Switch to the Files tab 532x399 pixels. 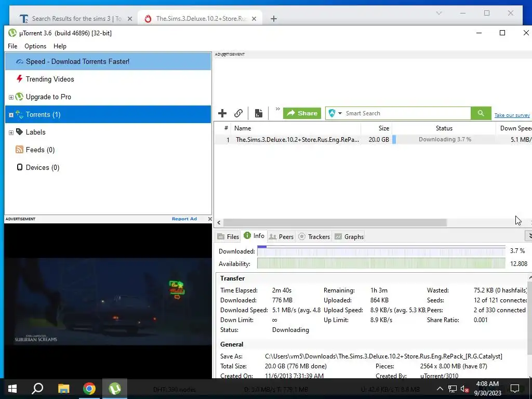click(x=228, y=237)
